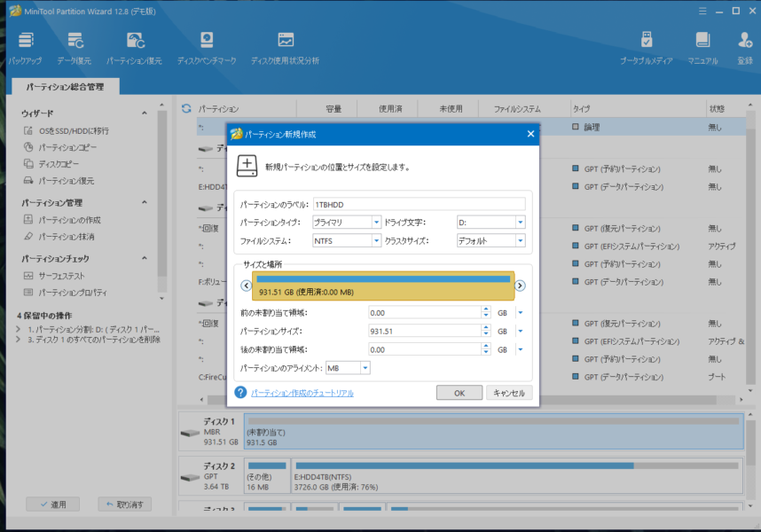The width and height of the screenshot is (761, 532).
Task: Change unit for unallocated space after
Action: coord(521,349)
